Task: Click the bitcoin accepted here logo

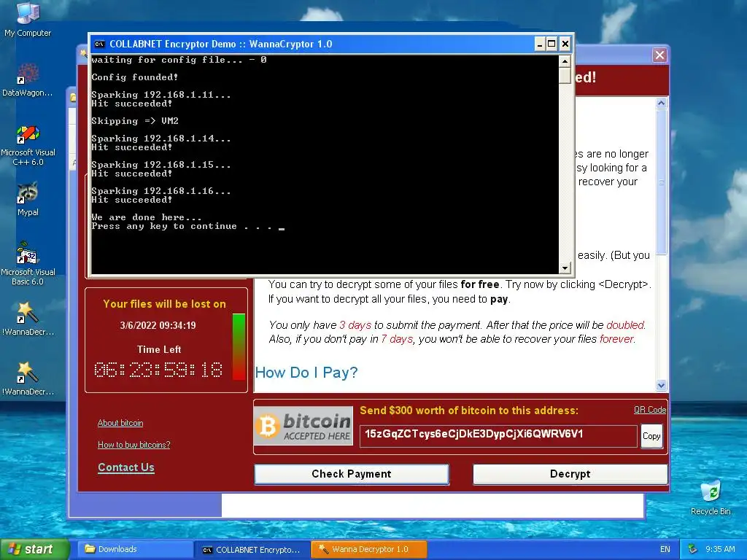Action: pos(303,426)
